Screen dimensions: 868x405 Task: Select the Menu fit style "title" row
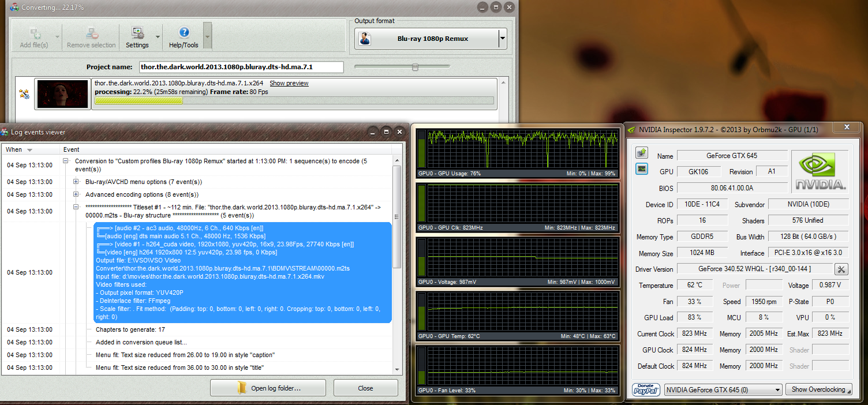pyautogui.click(x=180, y=368)
